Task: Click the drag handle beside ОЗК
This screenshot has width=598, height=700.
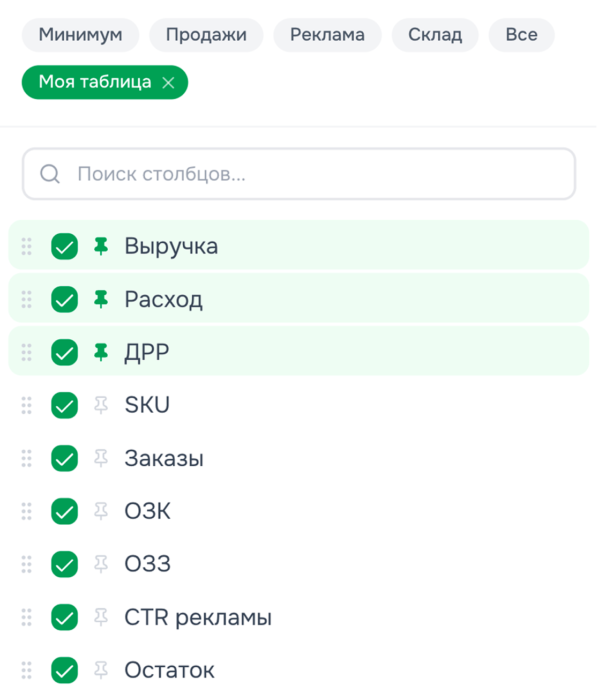Action: pyautogui.click(x=26, y=511)
